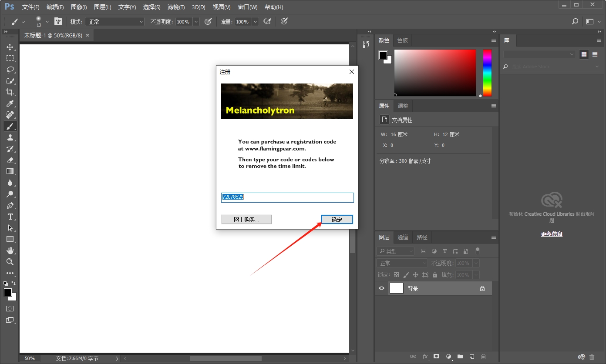Switch to the 通道 tab
This screenshot has width=606, height=364.
click(402, 237)
